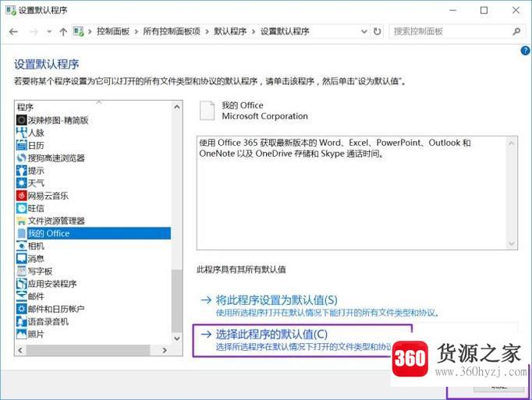The image size is (532, 400).
Task: Click up arrow of description box scrollbar
Action: pos(511,143)
